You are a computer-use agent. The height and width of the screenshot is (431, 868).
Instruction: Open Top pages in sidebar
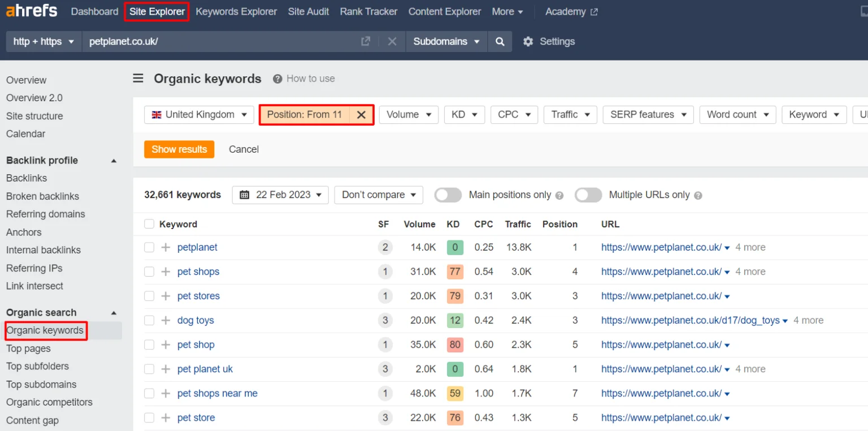point(28,348)
